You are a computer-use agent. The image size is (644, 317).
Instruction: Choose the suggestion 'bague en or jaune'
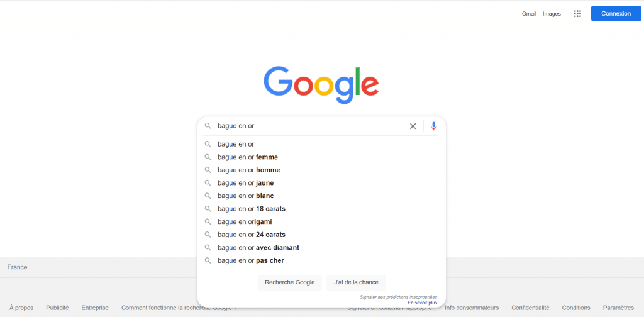pos(245,183)
